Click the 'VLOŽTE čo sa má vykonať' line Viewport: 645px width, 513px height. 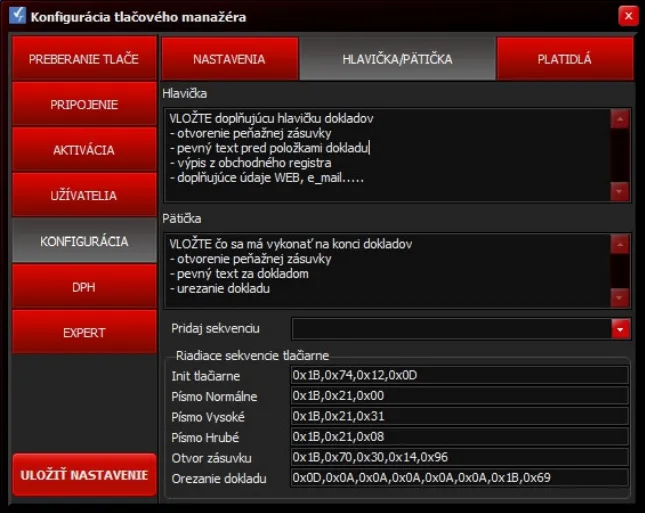(x=290, y=244)
